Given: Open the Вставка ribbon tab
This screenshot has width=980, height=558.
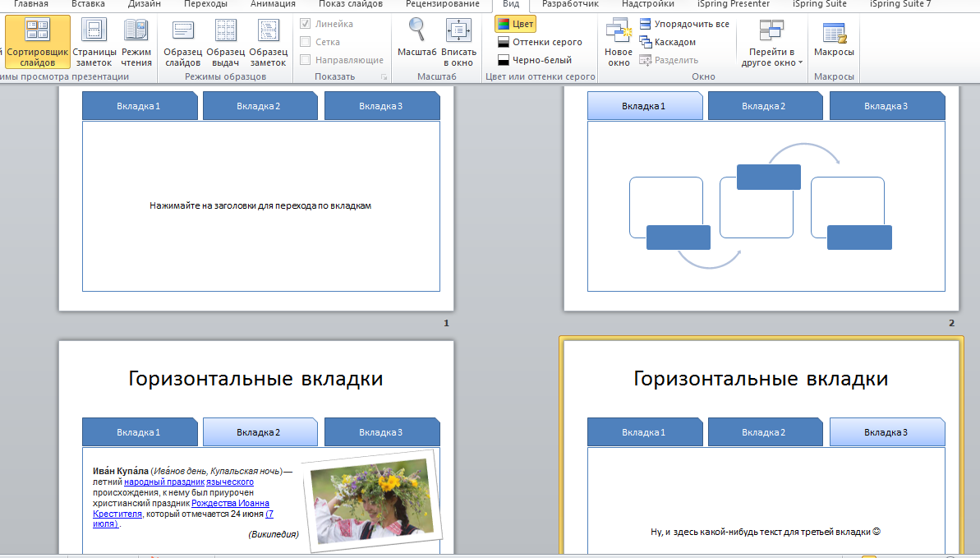Looking at the screenshot, I should click(x=88, y=4).
